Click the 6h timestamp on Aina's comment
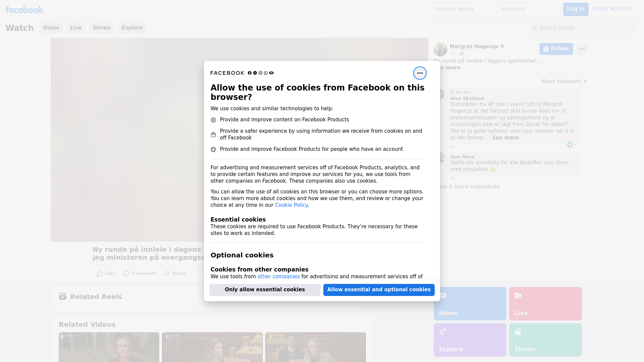The width and height of the screenshot is (644, 362). [453, 147]
